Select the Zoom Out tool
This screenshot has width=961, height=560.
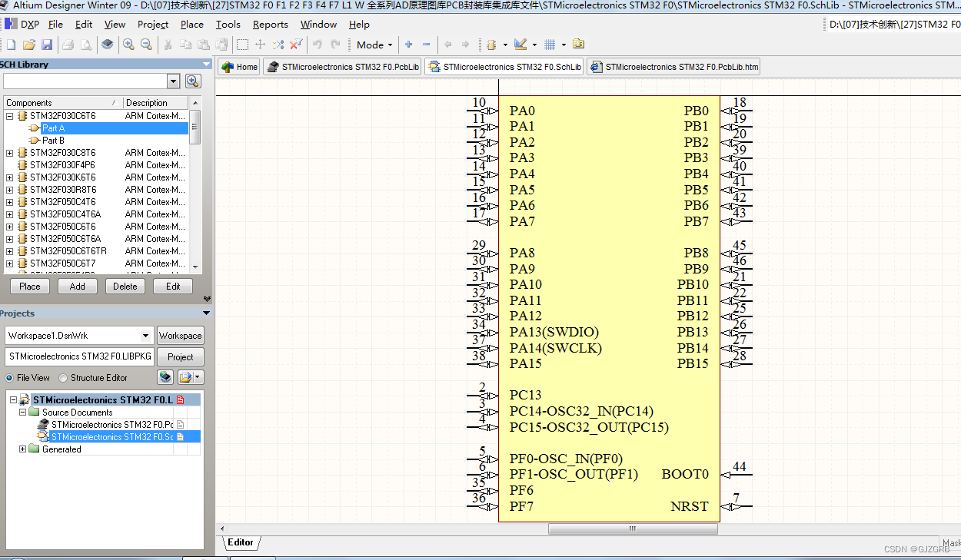146,45
